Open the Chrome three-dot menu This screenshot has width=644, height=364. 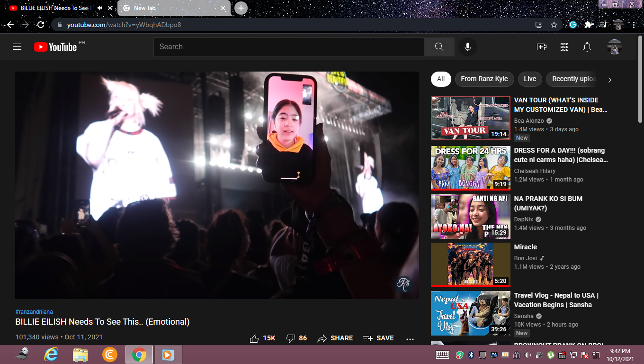click(x=634, y=25)
